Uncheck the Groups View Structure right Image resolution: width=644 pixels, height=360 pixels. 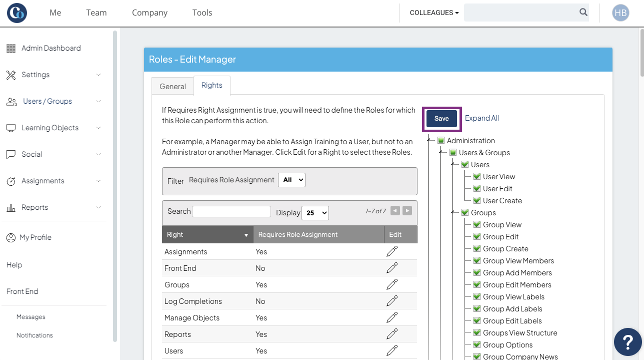point(477,333)
